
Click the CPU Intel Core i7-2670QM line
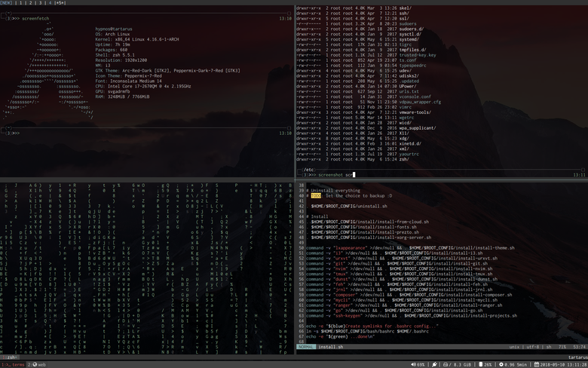pos(143,86)
